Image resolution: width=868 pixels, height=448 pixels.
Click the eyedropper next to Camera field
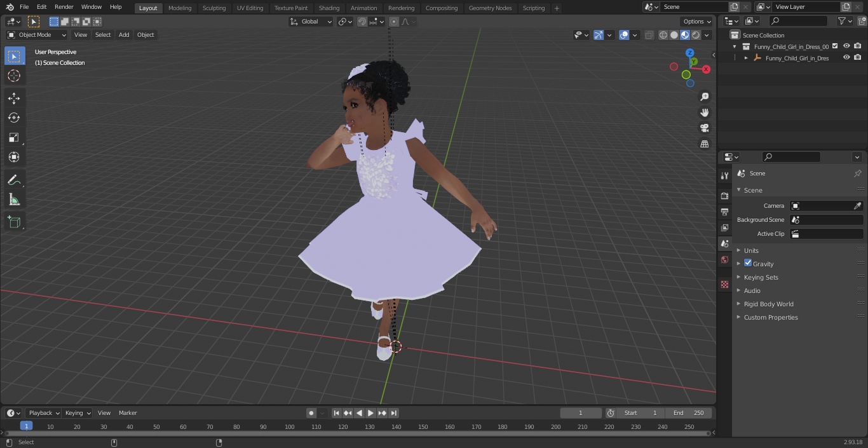click(857, 206)
